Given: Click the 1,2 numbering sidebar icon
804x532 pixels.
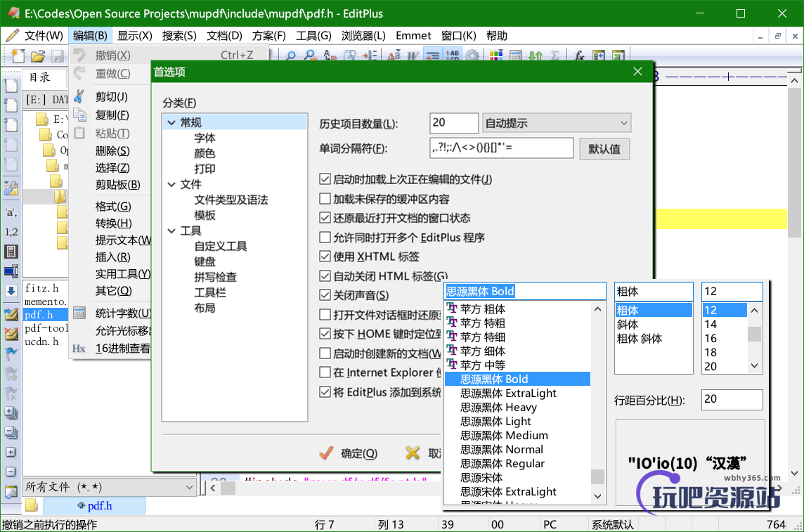Looking at the screenshot, I should click(x=11, y=232).
